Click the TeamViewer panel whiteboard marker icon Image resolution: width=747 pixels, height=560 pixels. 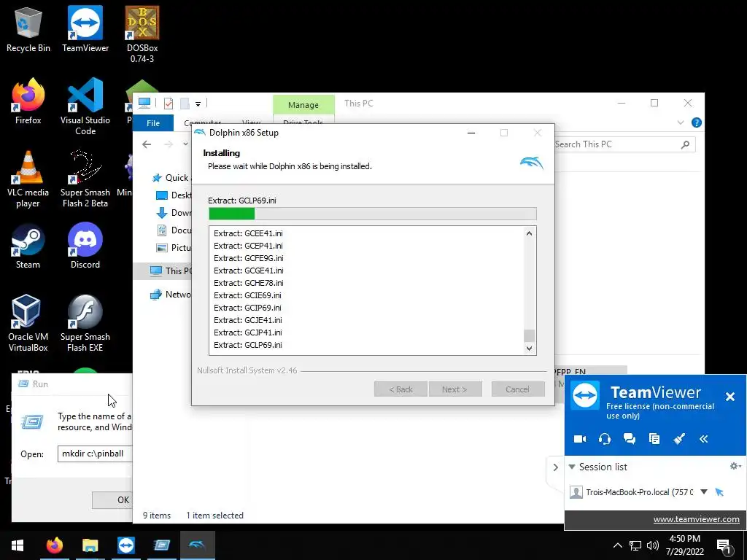point(679,438)
